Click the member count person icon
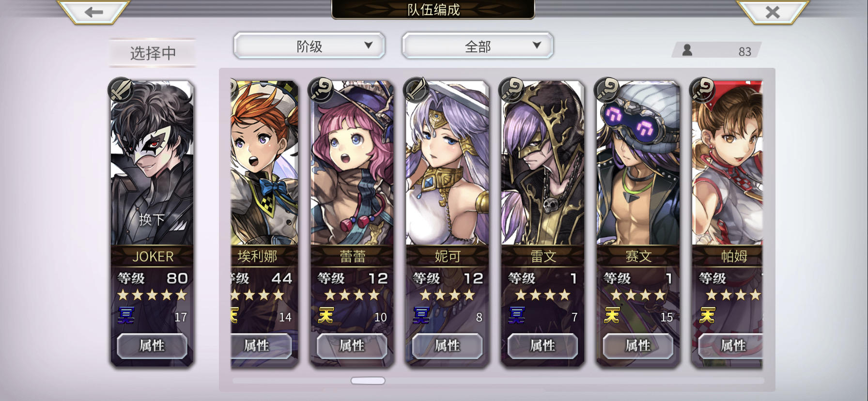This screenshot has width=868, height=401. coord(687,50)
